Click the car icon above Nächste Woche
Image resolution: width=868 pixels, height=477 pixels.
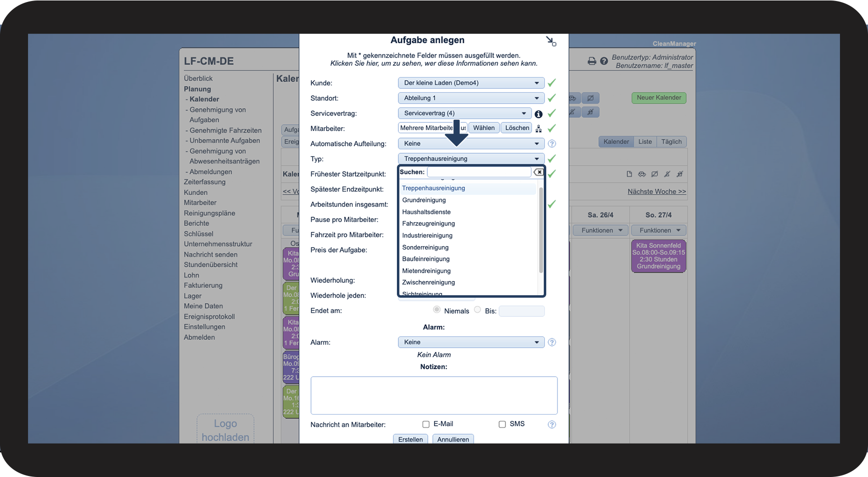pos(642,174)
